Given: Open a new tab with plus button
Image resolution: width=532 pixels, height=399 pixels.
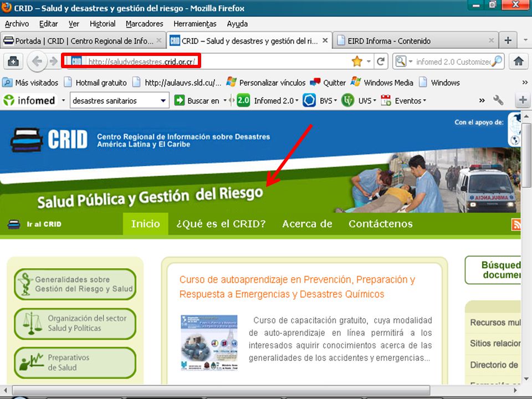Looking at the screenshot, I should click(508, 40).
